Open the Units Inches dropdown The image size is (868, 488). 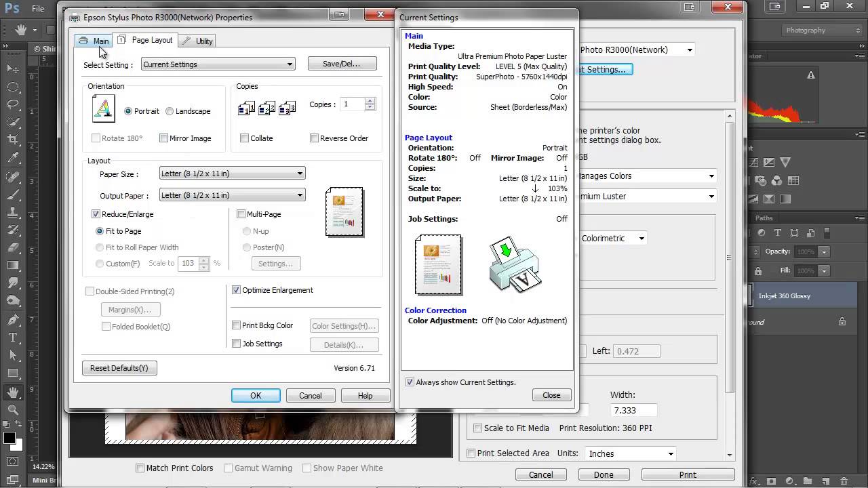tap(631, 453)
